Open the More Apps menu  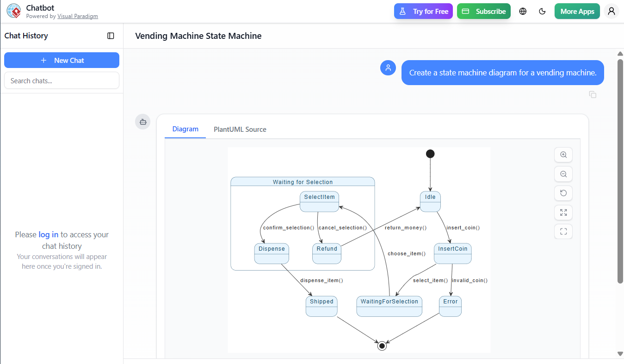click(577, 11)
